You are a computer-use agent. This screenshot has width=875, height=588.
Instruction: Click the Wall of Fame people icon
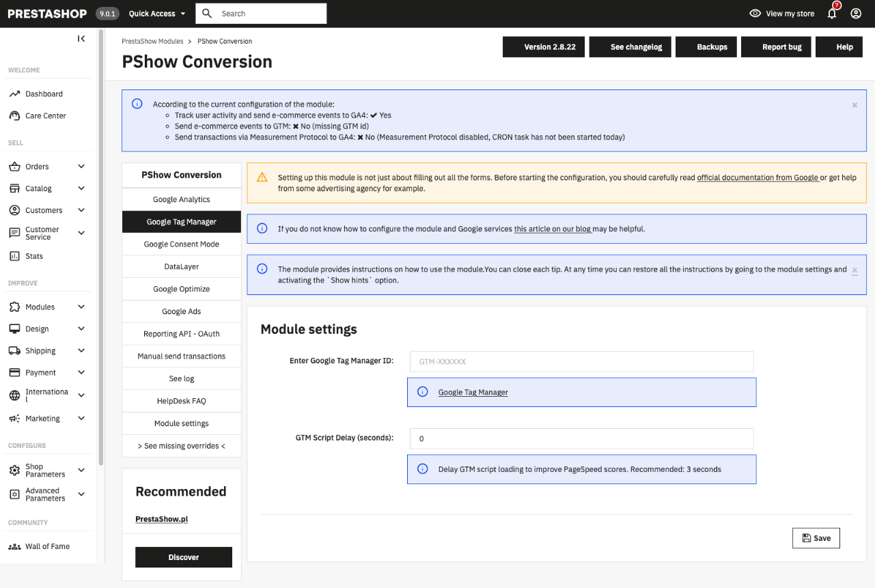[14, 546]
